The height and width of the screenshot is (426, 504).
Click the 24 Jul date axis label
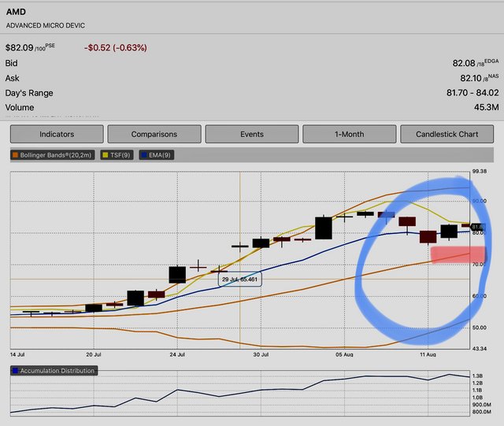coord(177,354)
